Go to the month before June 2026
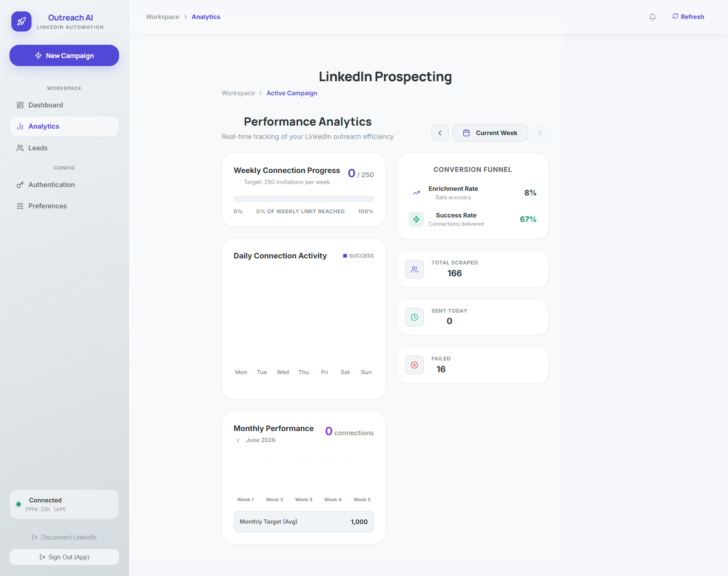 click(x=238, y=440)
